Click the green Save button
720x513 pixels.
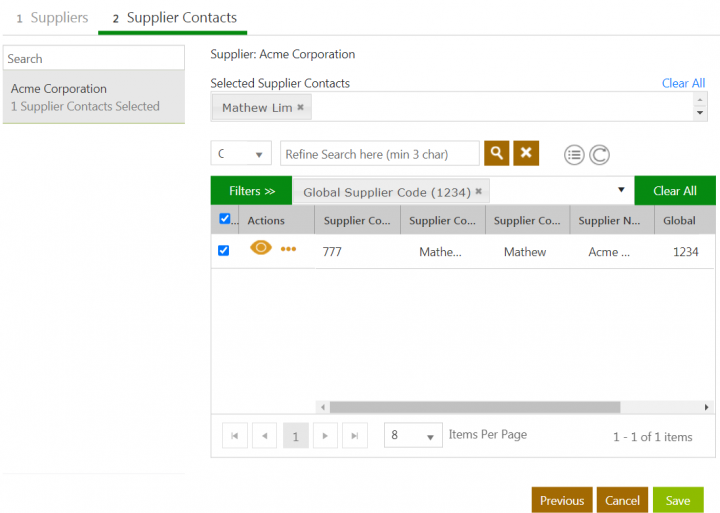pyautogui.click(x=677, y=500)
